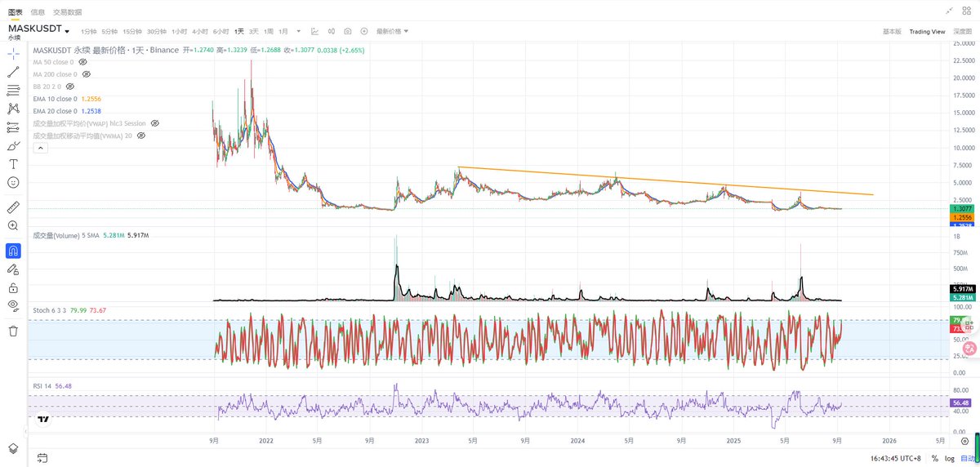Toggle hide all drawings eye icon

[x=13, y=305]
